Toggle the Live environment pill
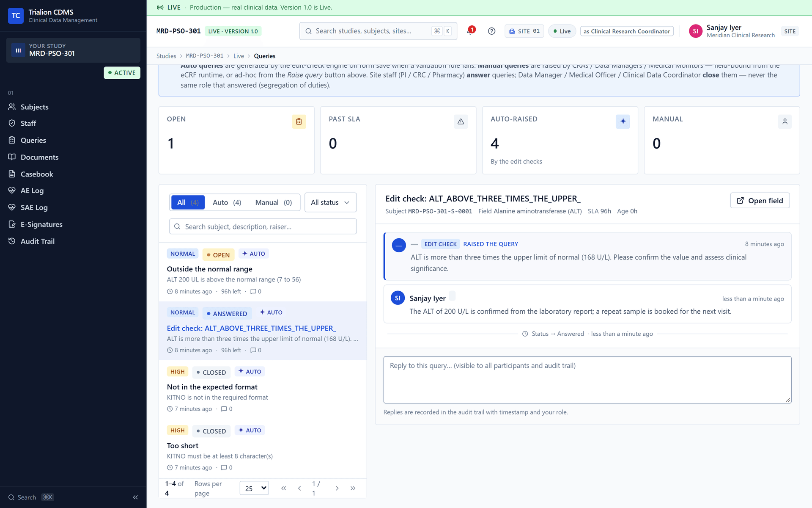Viewport: 812px width, 508px height. tap(562, 31)
